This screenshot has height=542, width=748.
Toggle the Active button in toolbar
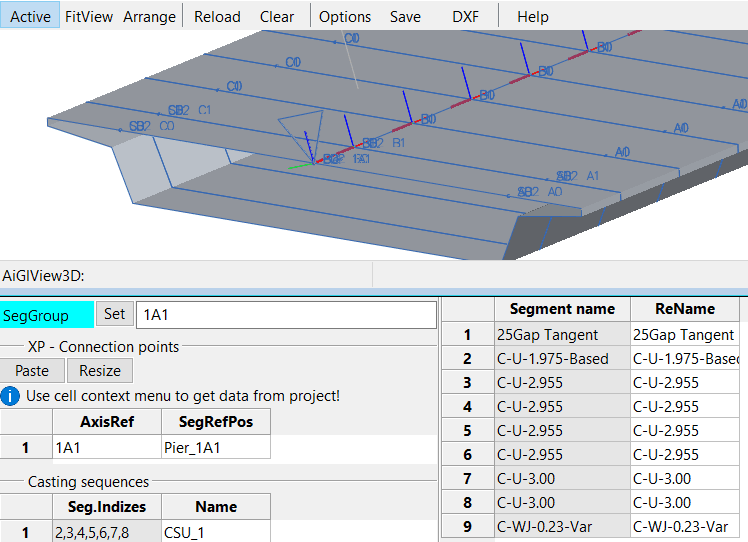(x=30, y=16)
